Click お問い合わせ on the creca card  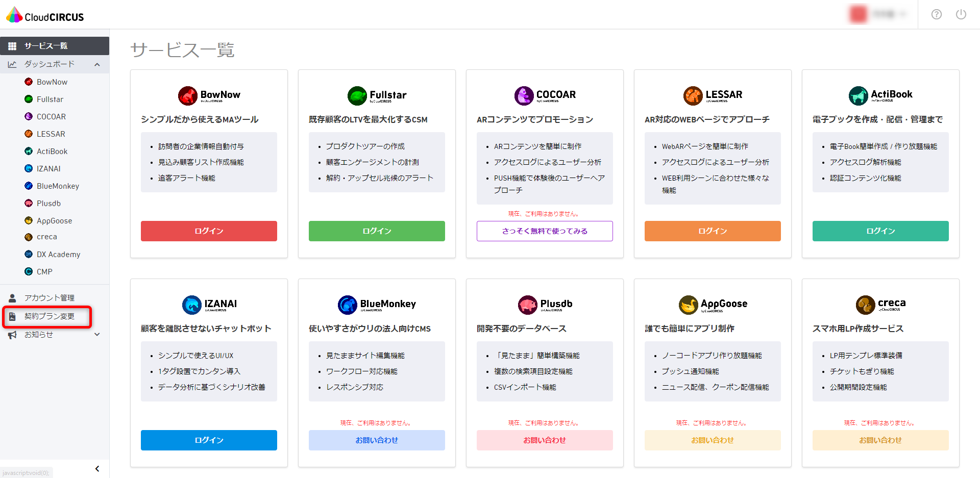[x=880, y=440]
